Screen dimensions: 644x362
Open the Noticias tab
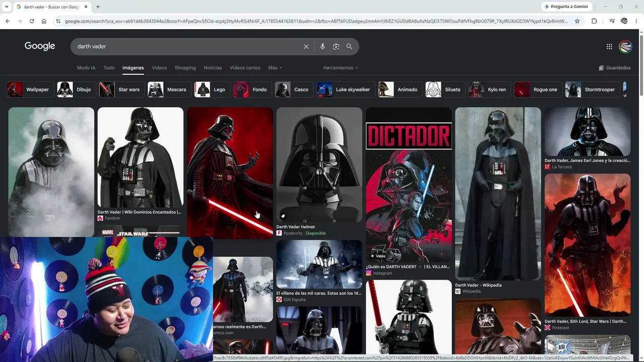pyautogui.click(x=213, y=68)
